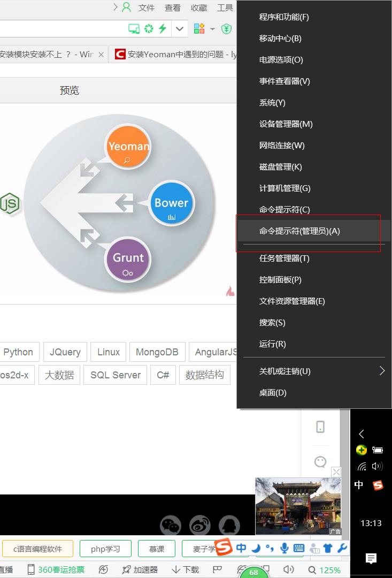Open the MongoDB tag link
Screen dimensions: 392x578
point(157,352)
